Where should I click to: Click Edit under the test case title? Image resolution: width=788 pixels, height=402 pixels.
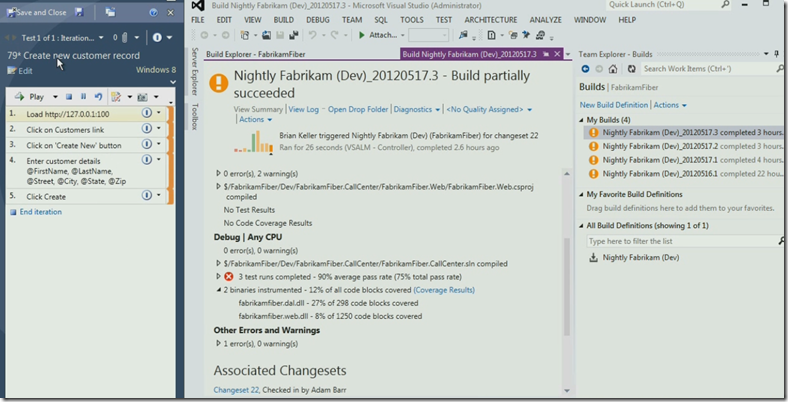(20, 71)
